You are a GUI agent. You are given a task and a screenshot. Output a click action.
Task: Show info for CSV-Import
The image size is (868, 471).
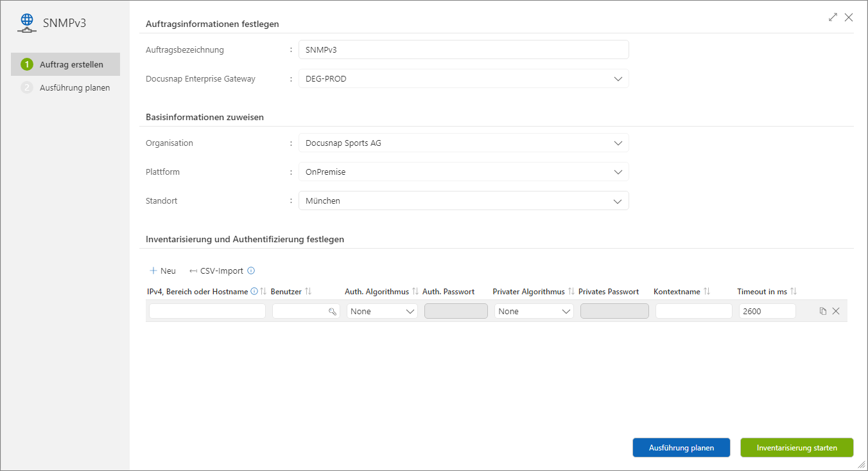coord(251,271)
